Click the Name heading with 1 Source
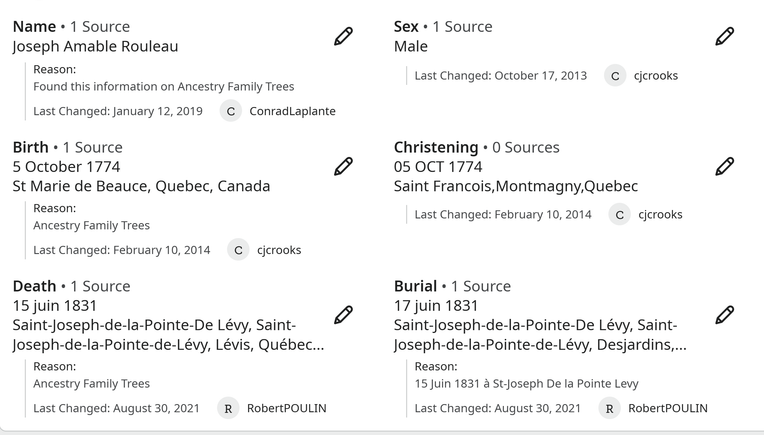 coord(71,26)
